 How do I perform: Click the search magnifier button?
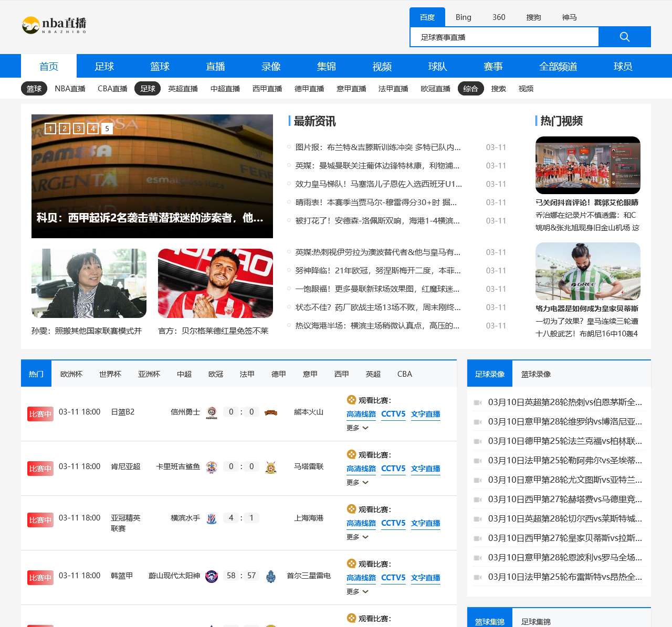pos(624,37)
